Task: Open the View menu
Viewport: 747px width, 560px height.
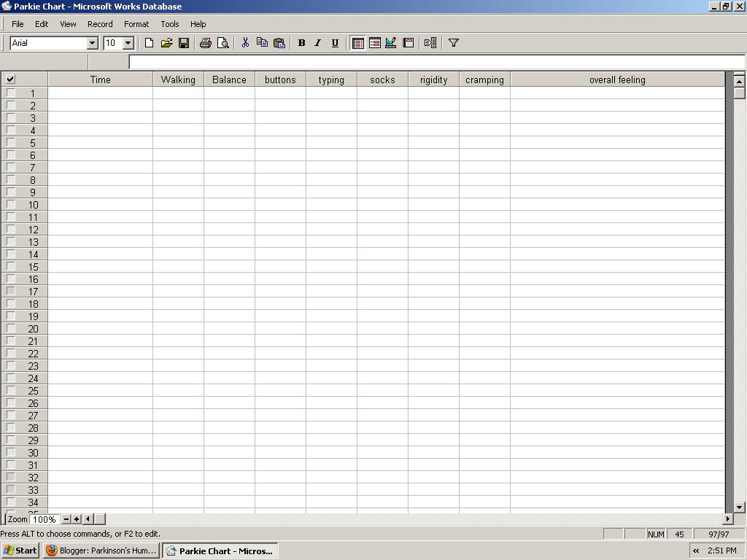Action: [x=68, y=24]
